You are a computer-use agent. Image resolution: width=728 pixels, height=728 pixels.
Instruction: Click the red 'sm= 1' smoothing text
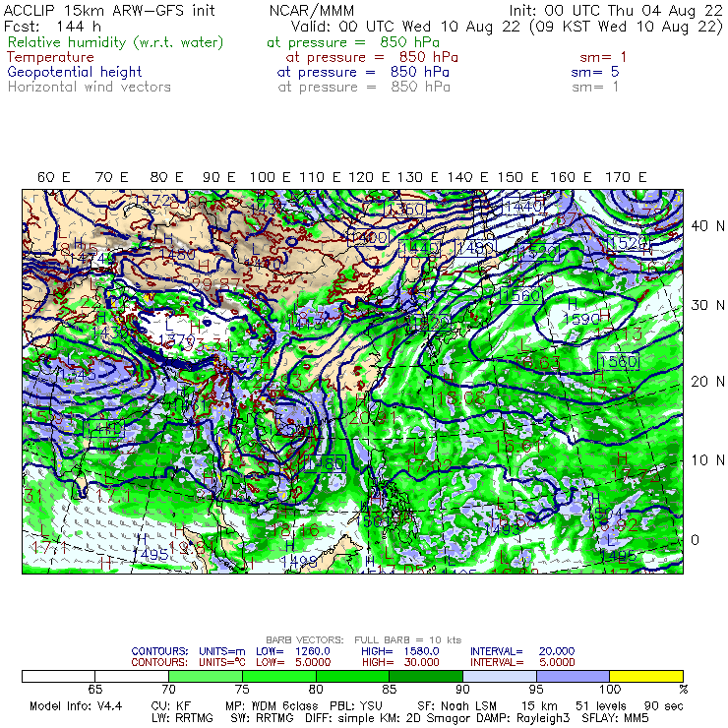click(x=603, y=57)
